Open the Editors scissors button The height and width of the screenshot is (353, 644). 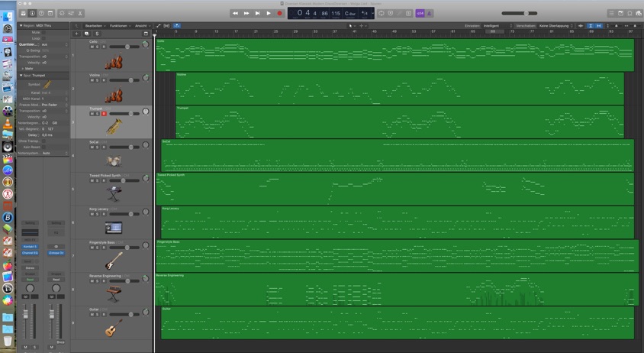[80, 13]
